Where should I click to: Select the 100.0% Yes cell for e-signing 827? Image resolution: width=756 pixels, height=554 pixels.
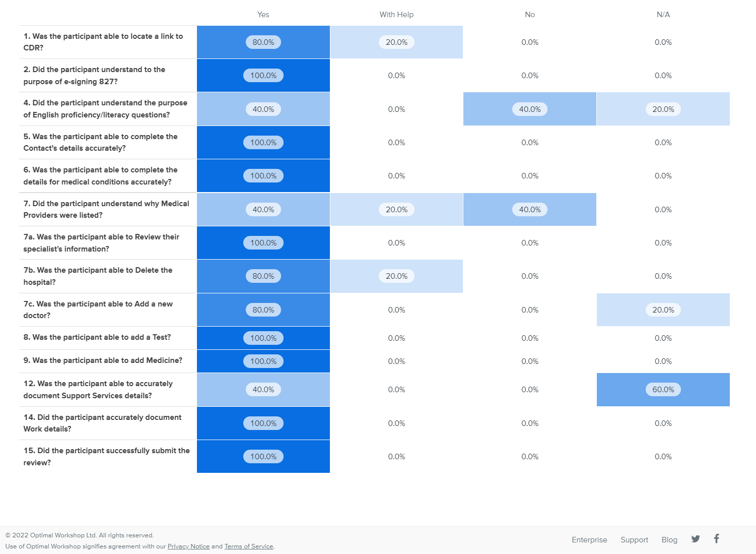[x=263, y=76]
